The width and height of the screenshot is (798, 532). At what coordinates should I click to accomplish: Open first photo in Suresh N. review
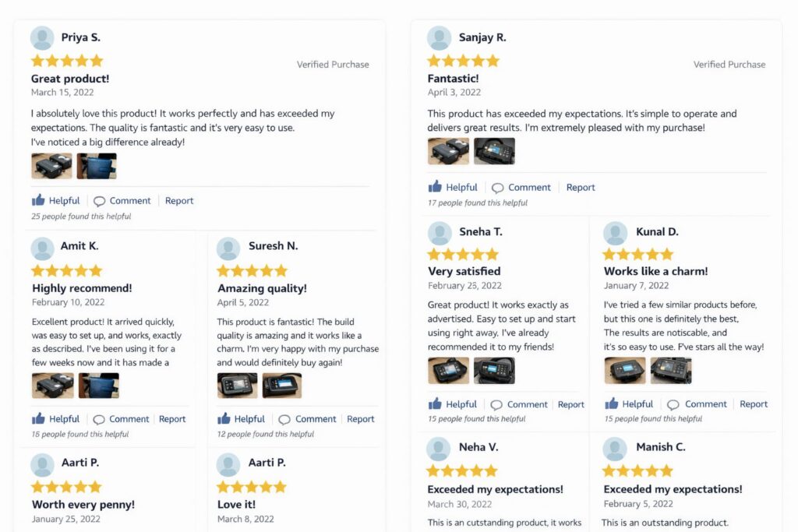(237, 385)
